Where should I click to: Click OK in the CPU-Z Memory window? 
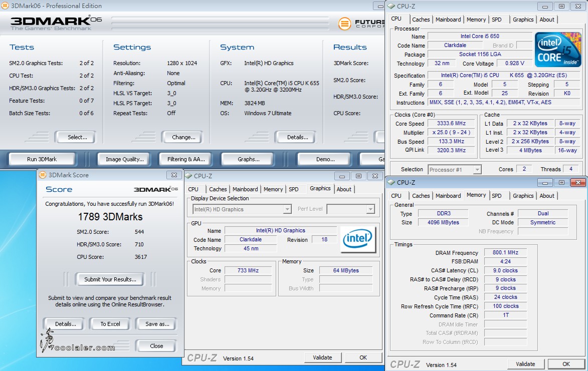pyautogui.click(x=566, y=364)
